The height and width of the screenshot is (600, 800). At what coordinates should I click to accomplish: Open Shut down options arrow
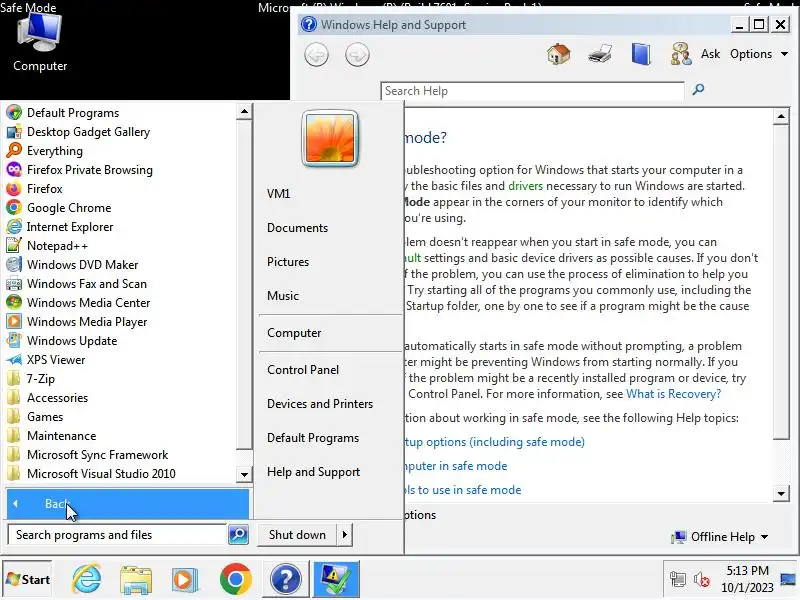pos(344,535)
